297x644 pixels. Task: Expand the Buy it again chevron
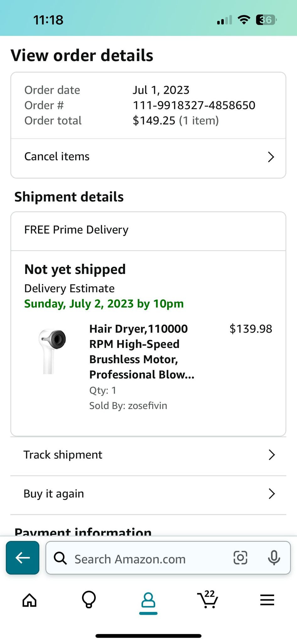pos(272,494)
